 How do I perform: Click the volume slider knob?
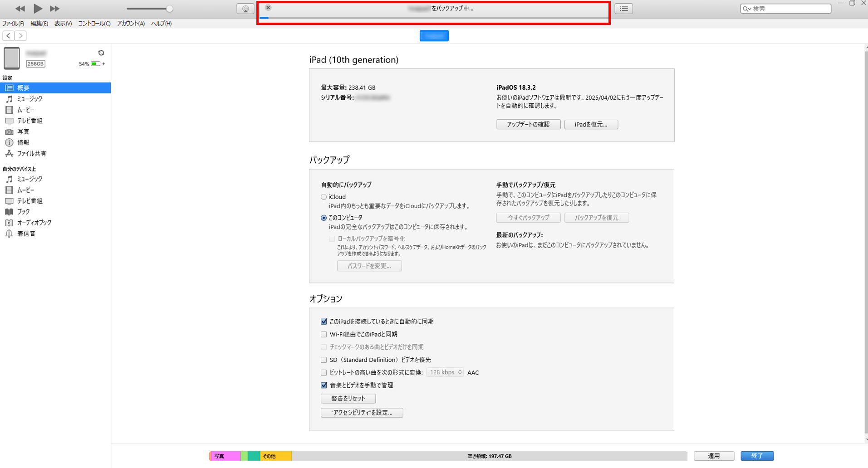169,9
